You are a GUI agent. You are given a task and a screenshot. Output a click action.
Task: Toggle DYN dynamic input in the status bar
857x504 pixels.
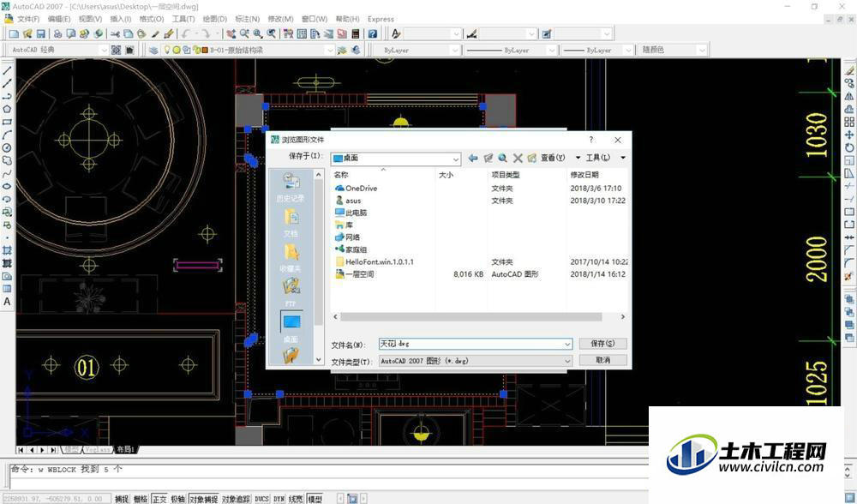(x=279, y=499)
